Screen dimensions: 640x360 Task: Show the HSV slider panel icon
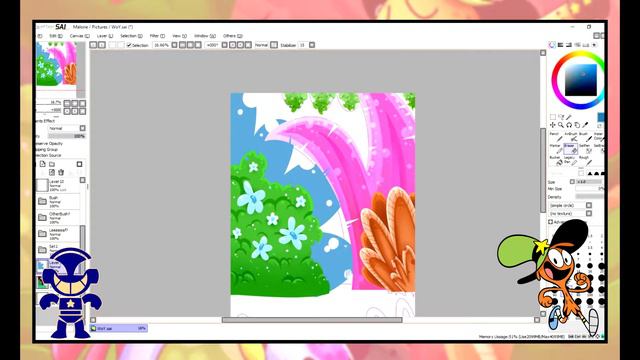569,45
